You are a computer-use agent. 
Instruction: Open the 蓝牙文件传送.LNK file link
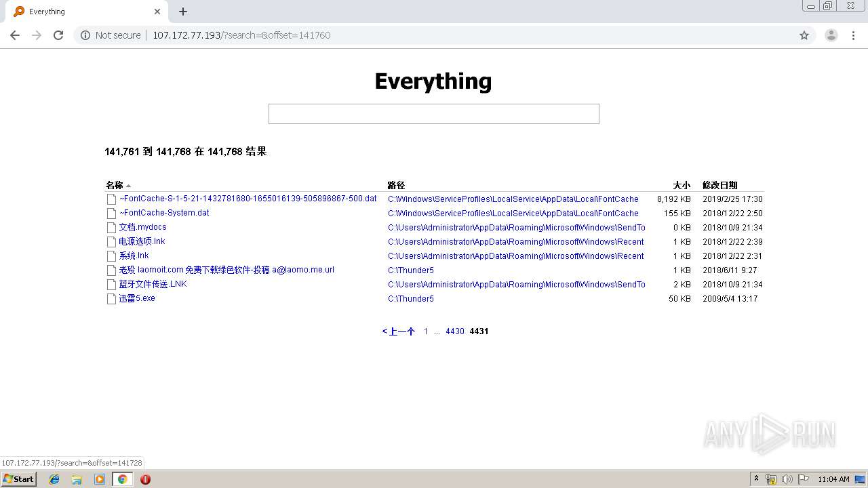coord(153,284)
